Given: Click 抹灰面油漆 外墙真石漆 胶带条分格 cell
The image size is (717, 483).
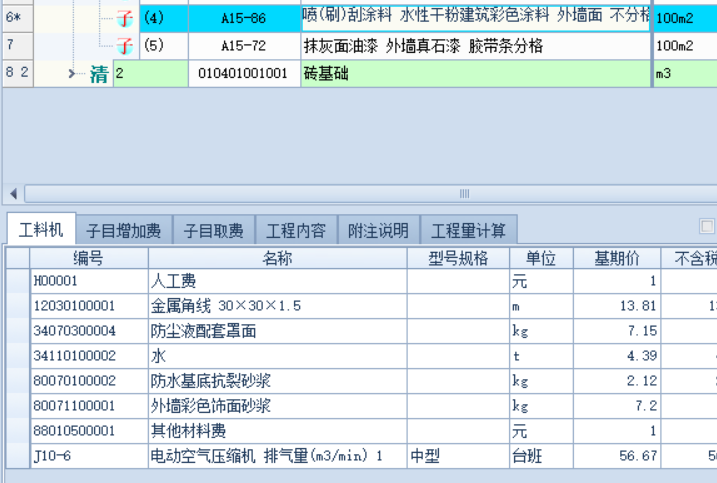Looking at the screenshot, I should pos(476,46).
